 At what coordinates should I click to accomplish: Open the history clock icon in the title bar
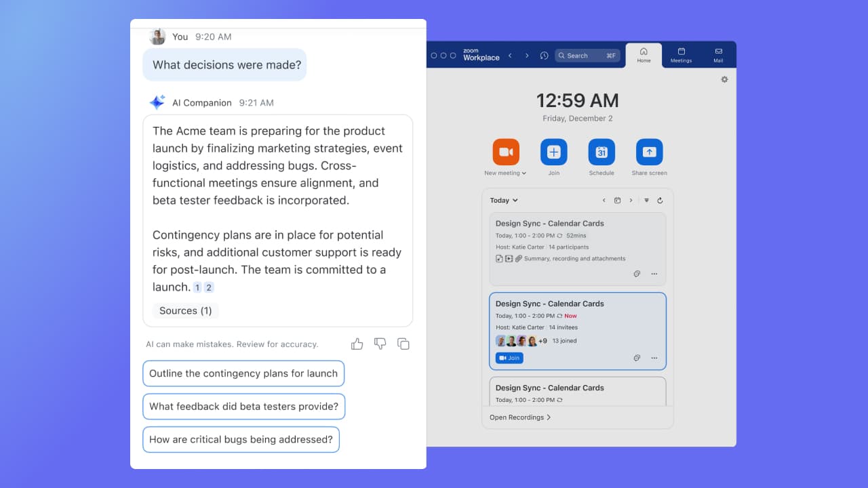pyautogui.click(x=544, y=56)
